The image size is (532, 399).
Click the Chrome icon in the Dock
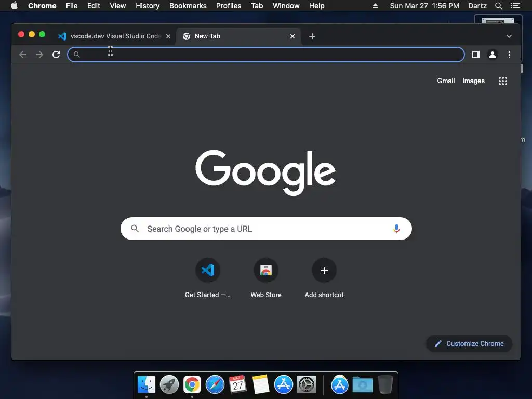[x=192, y=385]
